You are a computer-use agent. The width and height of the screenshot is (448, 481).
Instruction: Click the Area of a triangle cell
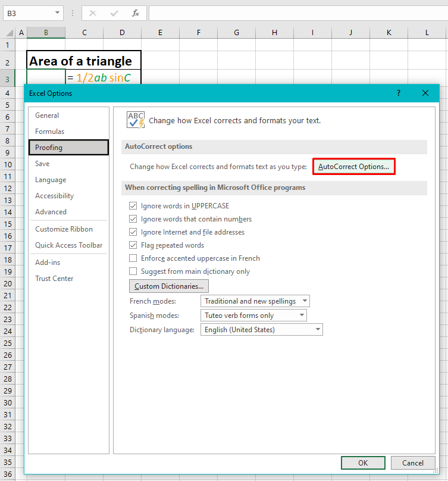coord(84,61)
